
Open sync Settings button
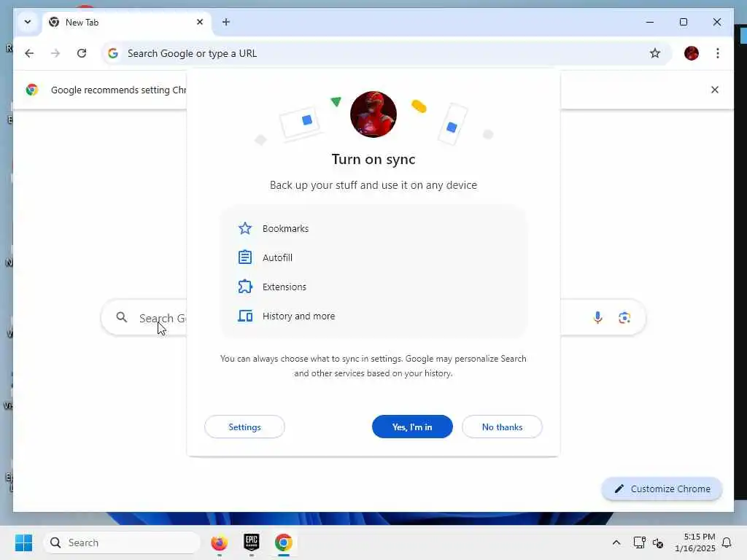pyautogui.click(x=244, y=427)
